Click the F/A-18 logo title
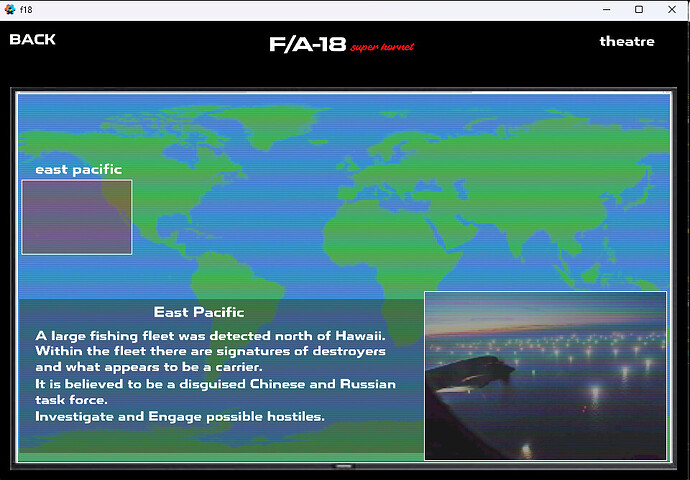The height and width of the screenshot is (480, 690). tap(307, 45)
